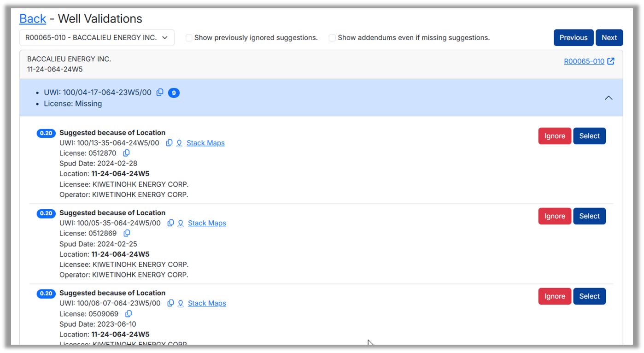The width and height of the screenshot is (644, 353).
Task: Click the Next button
Action: pos(609,38)
